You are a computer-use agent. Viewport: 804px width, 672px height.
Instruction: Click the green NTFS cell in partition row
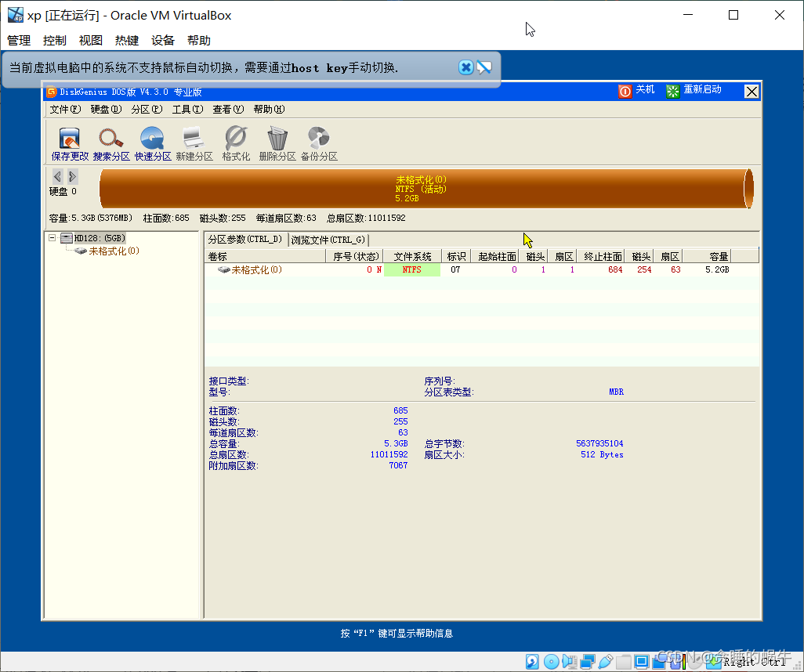click(412, 269)
